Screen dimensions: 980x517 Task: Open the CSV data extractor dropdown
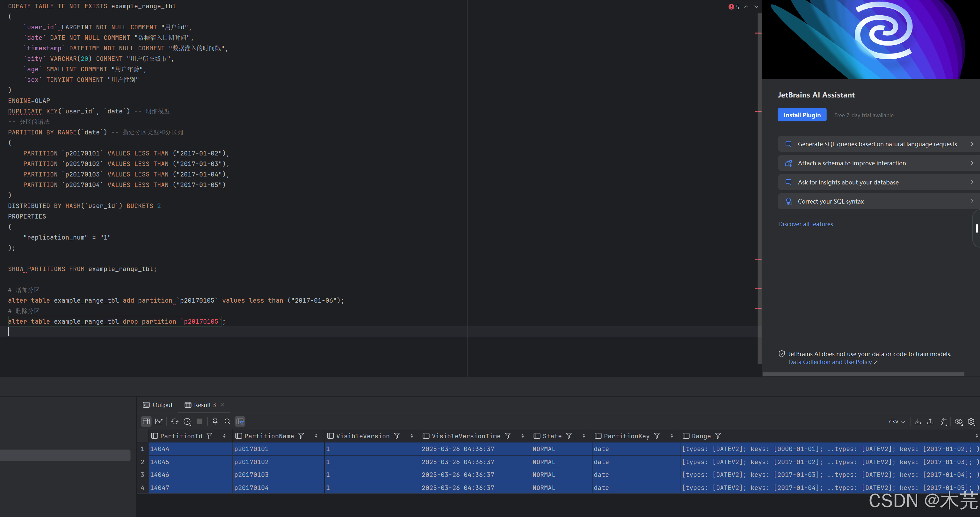click(x=897, y=421)
